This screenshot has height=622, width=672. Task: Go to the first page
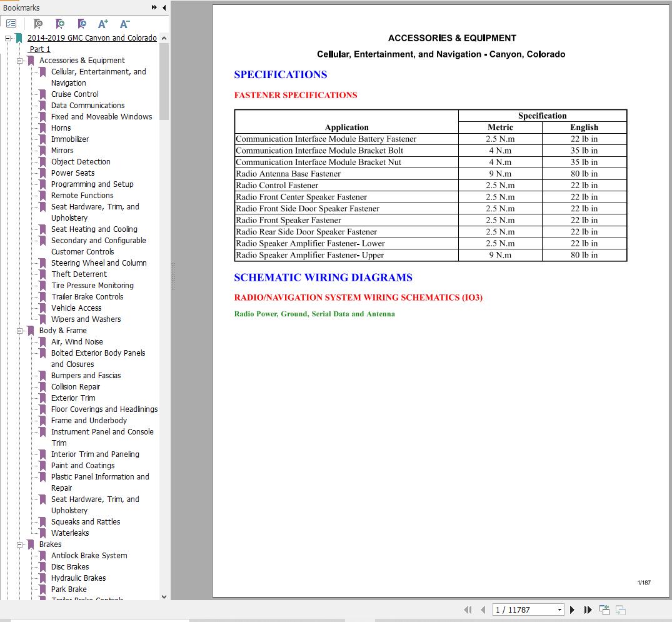468,609
